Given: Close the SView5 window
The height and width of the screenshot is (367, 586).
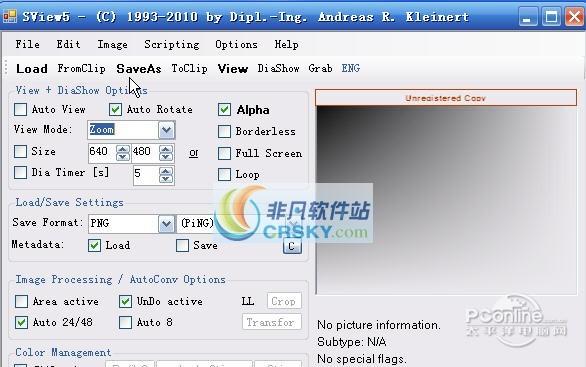Looking at the screenshot, I should 574,17.
